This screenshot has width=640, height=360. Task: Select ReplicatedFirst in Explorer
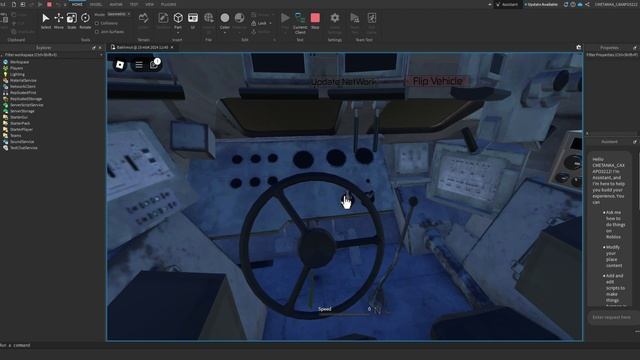pos(23,93)
